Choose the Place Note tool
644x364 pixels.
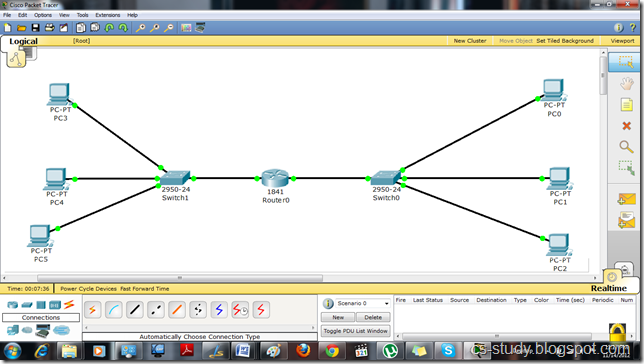626,105
